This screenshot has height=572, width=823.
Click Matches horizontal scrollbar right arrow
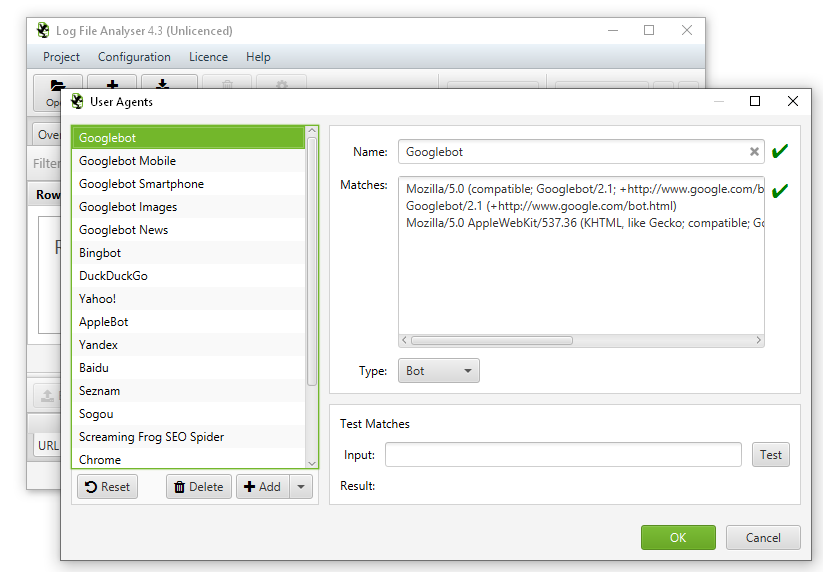click(758, 340)
